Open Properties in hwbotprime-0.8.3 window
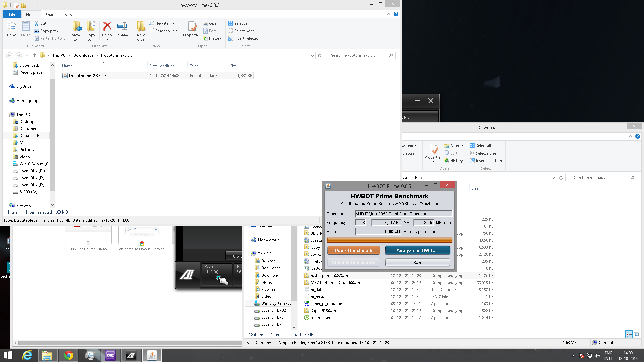Viewport: 644px width, 362px height. pos(192,31)
